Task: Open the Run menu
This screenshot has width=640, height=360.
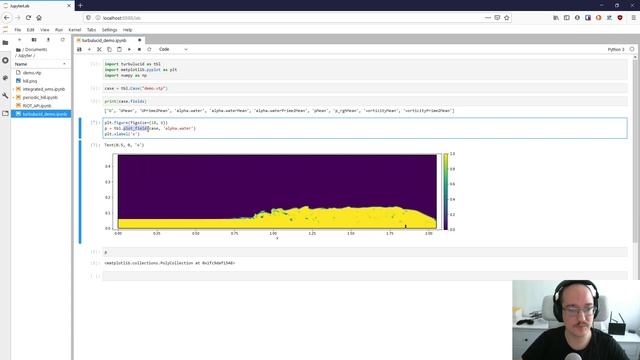Action: pos(59,30)
